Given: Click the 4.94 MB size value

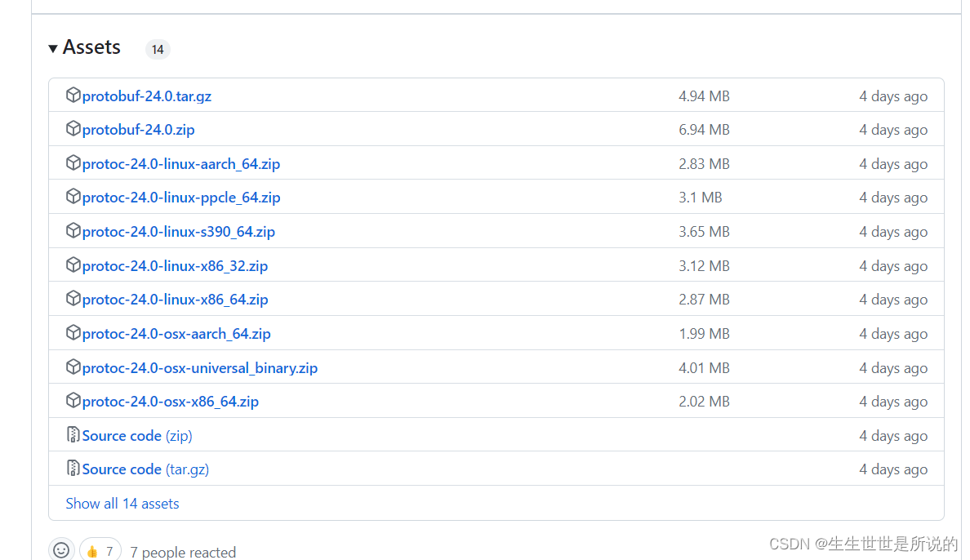Looking at the screenshot, I should pyautogui.click(x=704, y=96).
